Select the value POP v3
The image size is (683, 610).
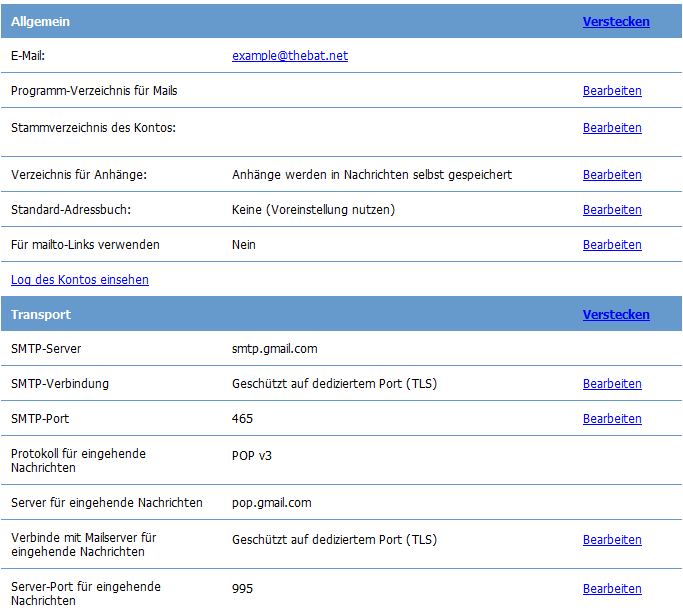tap(251, 455)
